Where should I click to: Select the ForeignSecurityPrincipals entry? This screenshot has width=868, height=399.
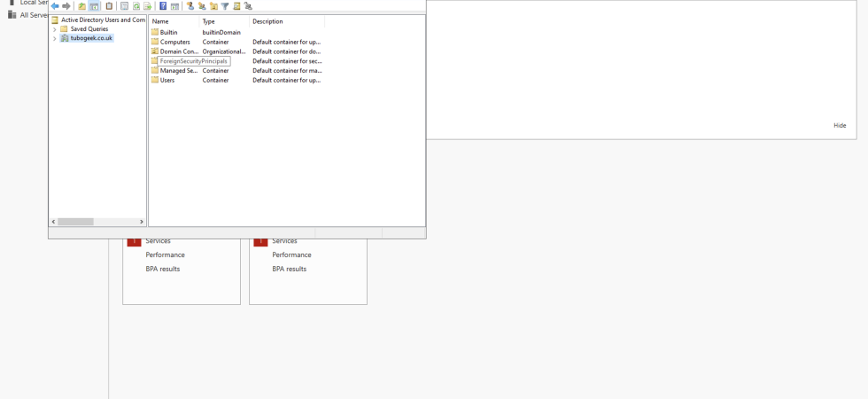(x=194, y=61)
